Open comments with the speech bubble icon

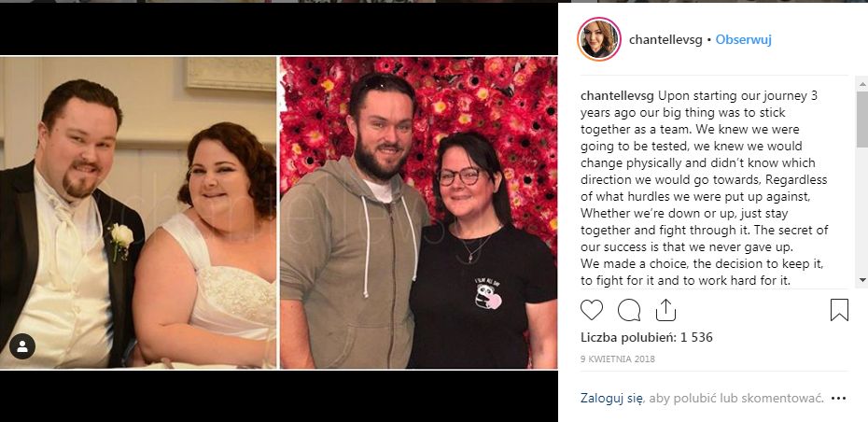629,310
